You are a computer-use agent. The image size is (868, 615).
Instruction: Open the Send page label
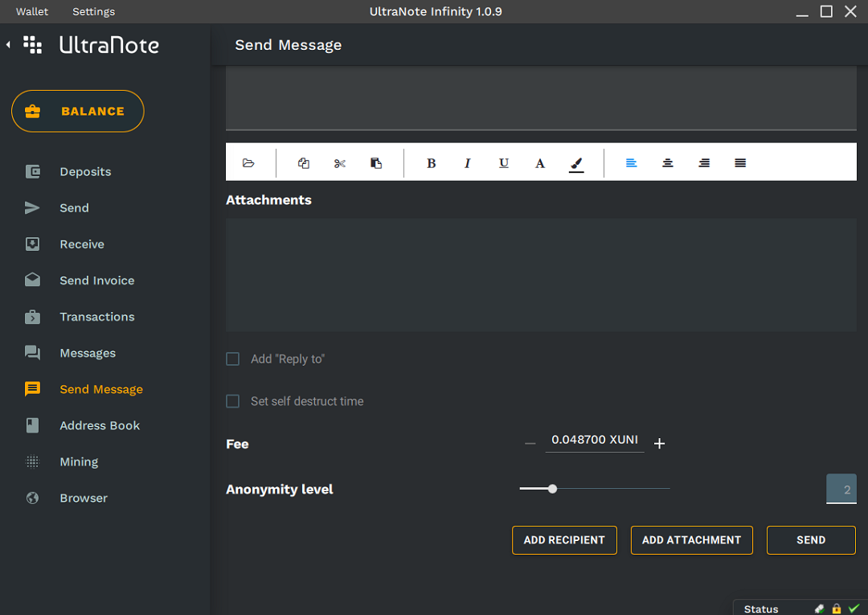[74, 207]
